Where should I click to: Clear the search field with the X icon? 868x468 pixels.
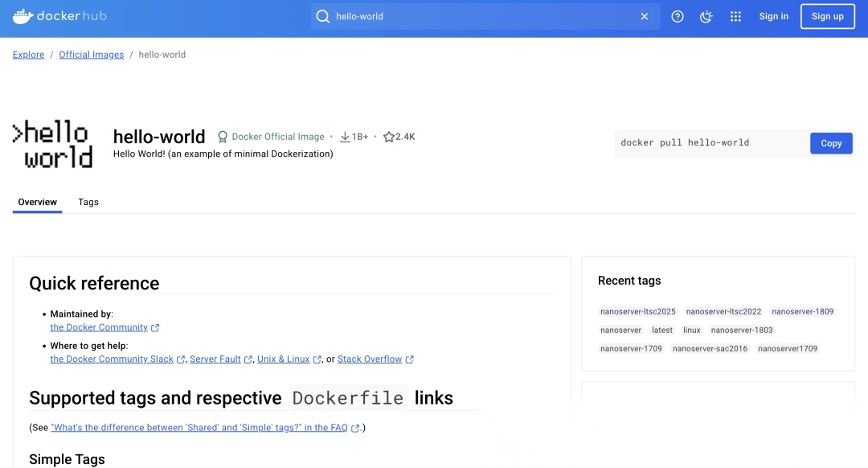[x=645, y=17]
